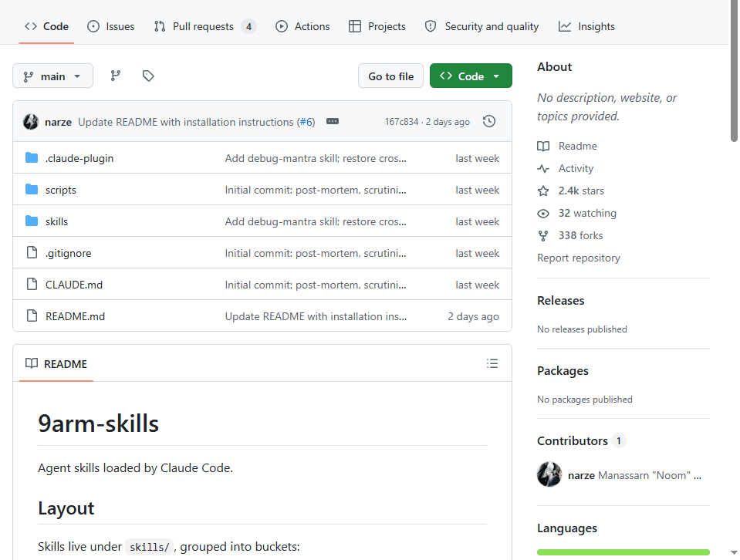Image resolution: width=740 pixels, height=560 pixels.
Task: Open the Pull requests tab
Action: pos(204,26)
